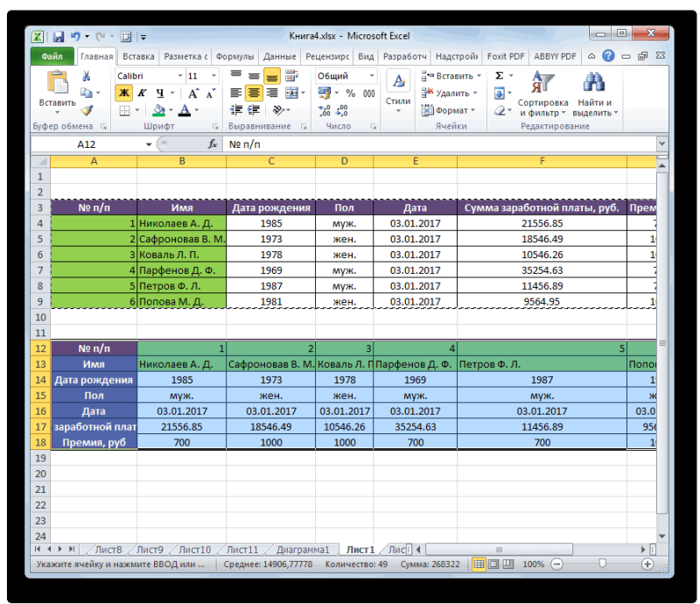Switch to Page Break Preview view

pyautogui.click(x=508, y=565)
